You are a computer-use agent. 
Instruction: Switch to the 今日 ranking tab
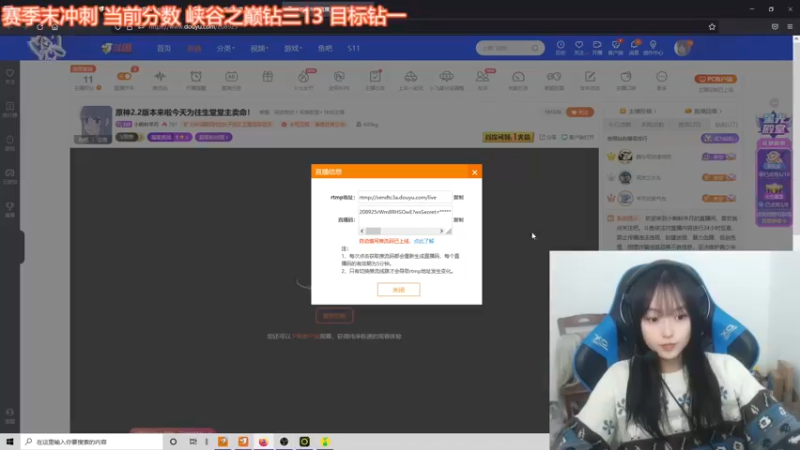pyautogui.click(x=619, y=124)
